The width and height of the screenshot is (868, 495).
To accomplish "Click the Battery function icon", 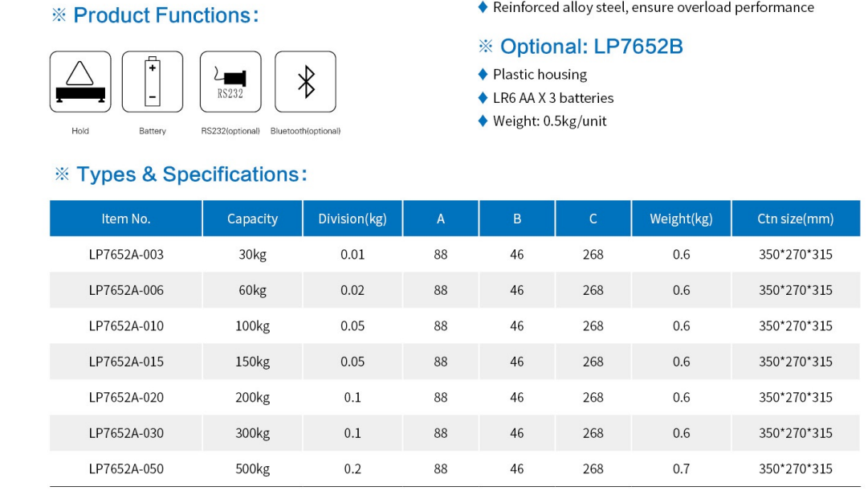I will click(x=153, y=82).
